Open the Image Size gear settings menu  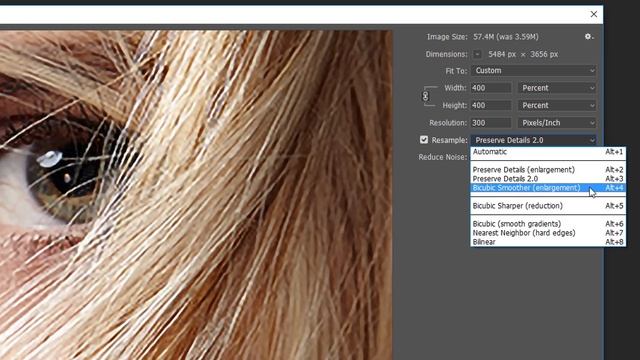tap(588, 37)
